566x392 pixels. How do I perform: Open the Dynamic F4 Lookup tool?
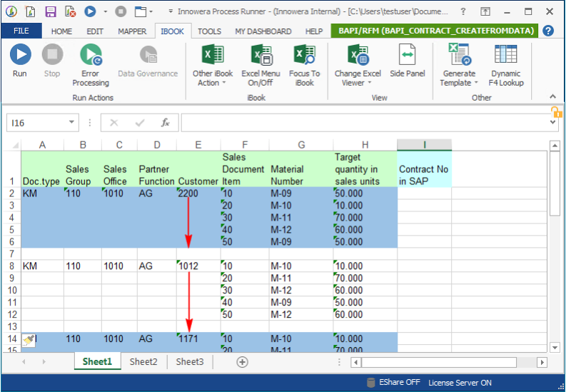click(x=506, y=61)
